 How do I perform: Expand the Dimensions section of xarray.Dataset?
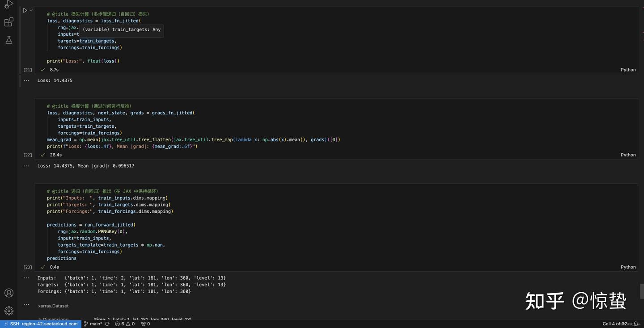pyautogui.click(x=41, y=319)
